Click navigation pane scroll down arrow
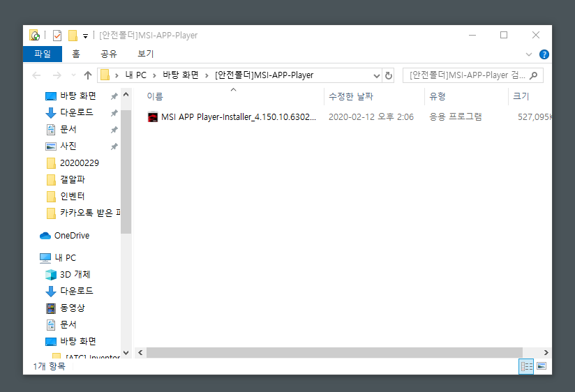Screen dimensions: 575x392 (126, 353)
